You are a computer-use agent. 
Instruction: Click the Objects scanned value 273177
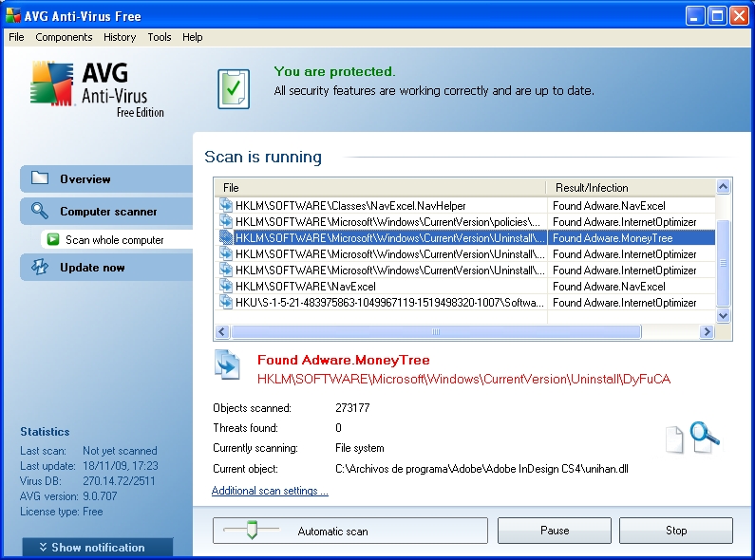[352, 408]
